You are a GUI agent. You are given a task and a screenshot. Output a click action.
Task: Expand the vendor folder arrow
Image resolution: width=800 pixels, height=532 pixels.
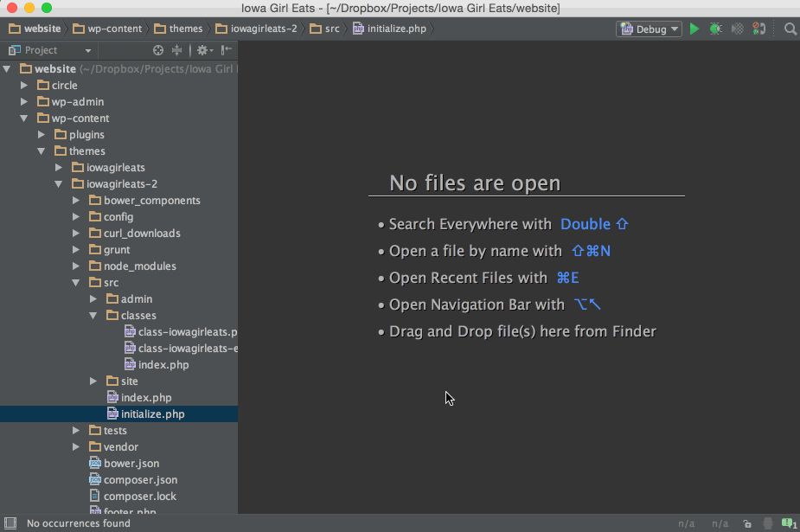[x=76, y=447]
